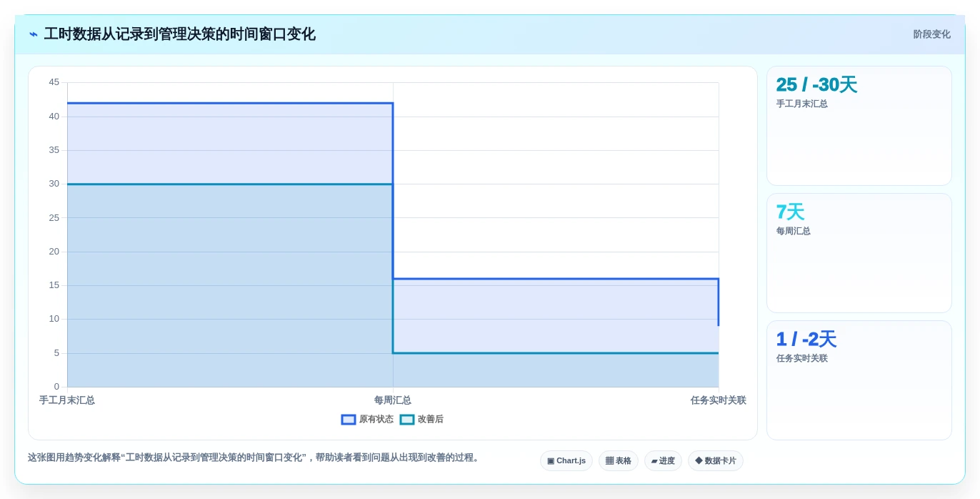980x499 pixels.
Task: Click the Chart.js tag chip
Action: tap(566, 461)
